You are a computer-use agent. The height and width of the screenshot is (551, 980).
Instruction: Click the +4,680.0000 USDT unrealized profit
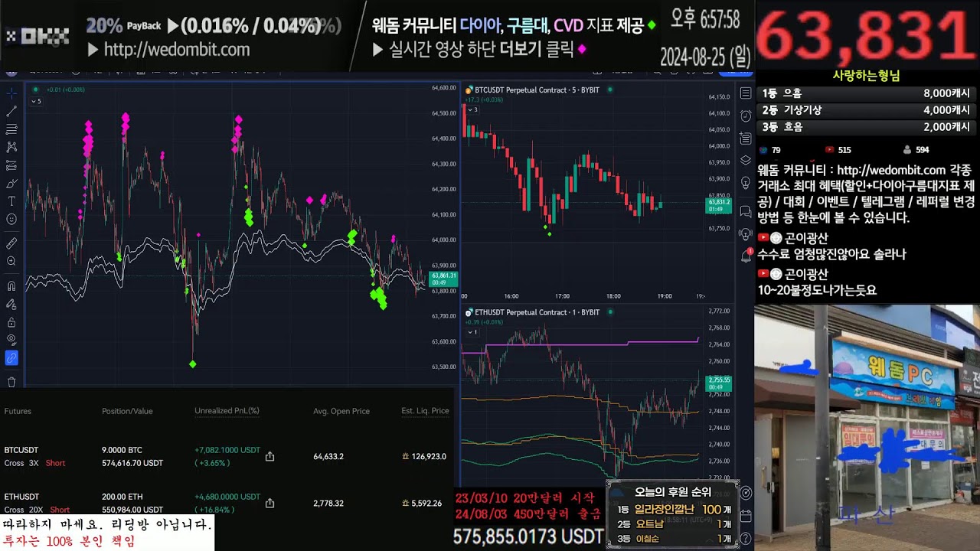[x=227, y=497]
